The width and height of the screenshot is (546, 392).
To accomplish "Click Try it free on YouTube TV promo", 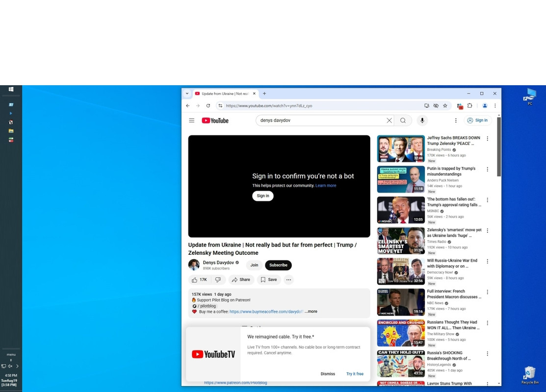I will point(355,374).
